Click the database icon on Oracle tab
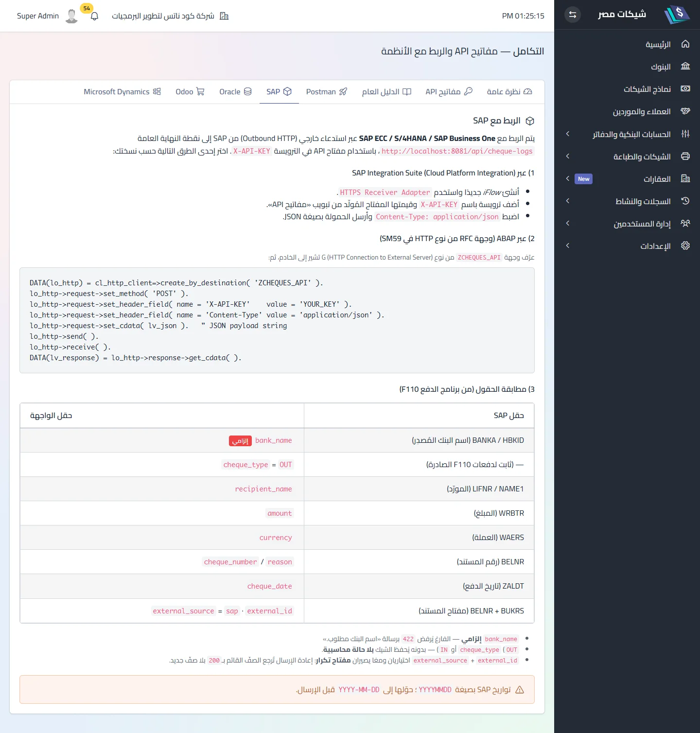This screenshot has width=700, height=733. [x=248, y=91]
